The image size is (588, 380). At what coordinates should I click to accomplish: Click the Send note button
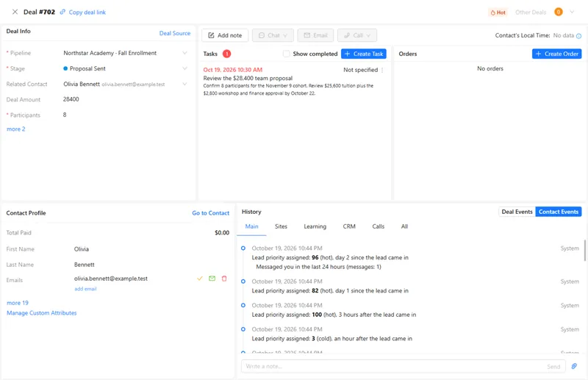(x=553, y=367)
